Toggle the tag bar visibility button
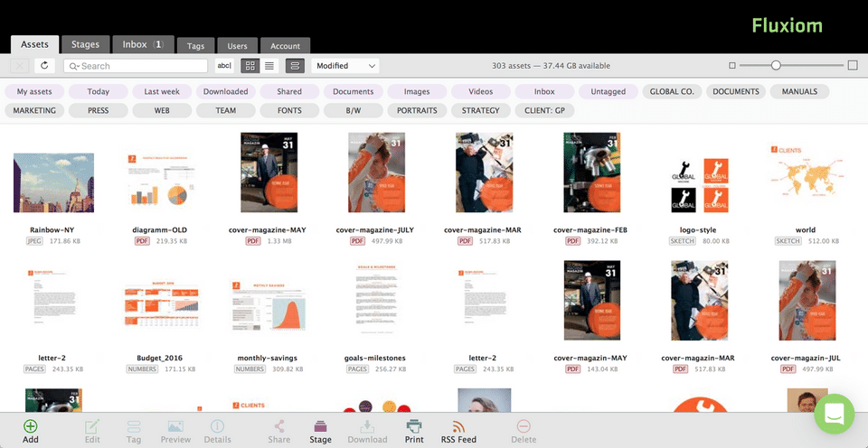Image resolution: width=868 pixels, height=448 pixels. click(295, 66)
